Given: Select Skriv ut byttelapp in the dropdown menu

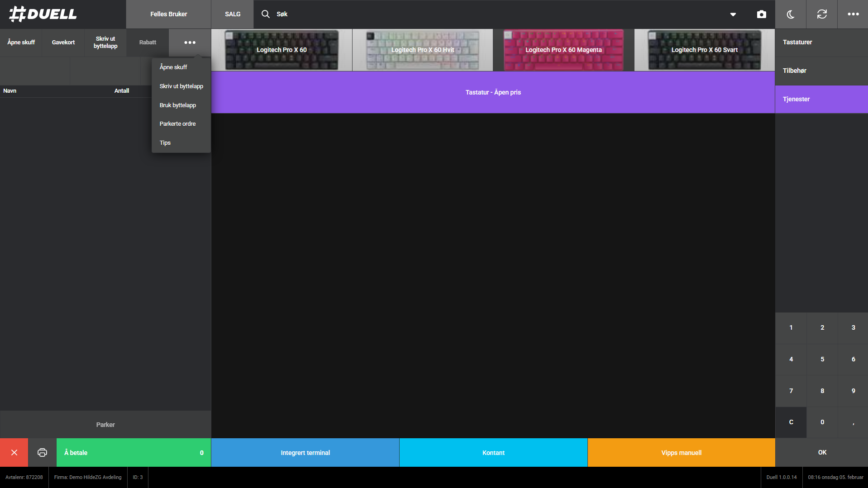Looking at the screenshot, I should [181, 86].
